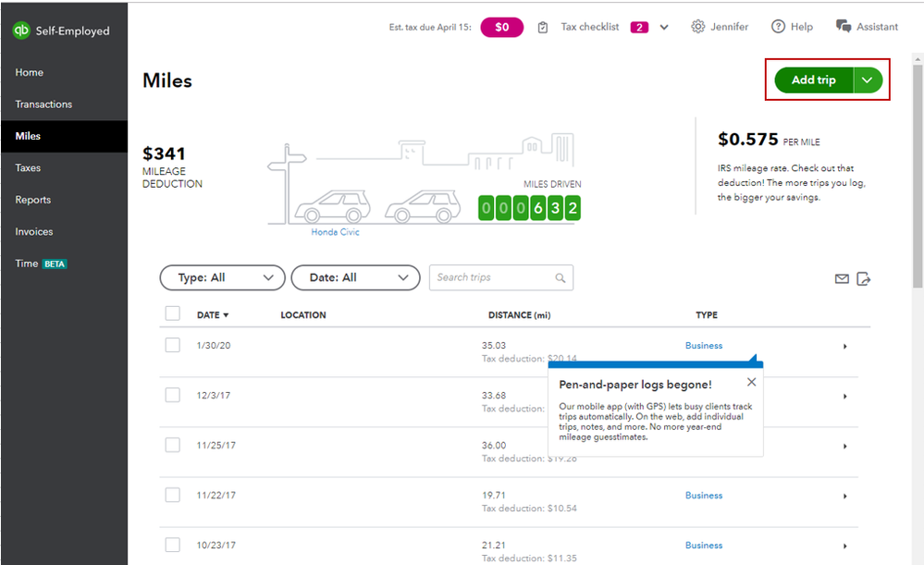This screenshot has width=924, height=565.
Task: Close the Pen-and-paper logs tooltip
Action: (x=751, y=382)
